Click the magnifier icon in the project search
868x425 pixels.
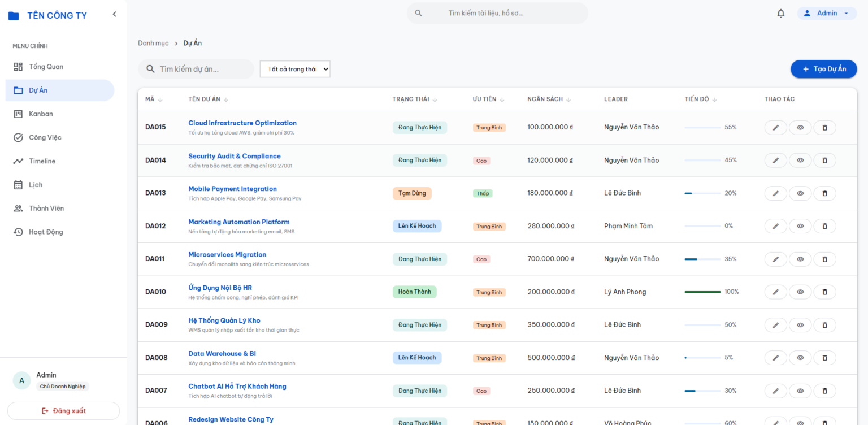point(151,69)
